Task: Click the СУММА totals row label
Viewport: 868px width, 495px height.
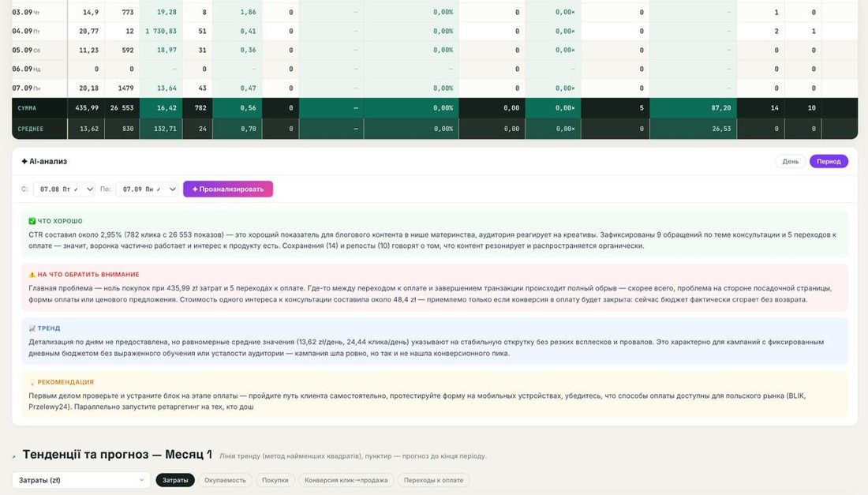Action: click(27, 108)
